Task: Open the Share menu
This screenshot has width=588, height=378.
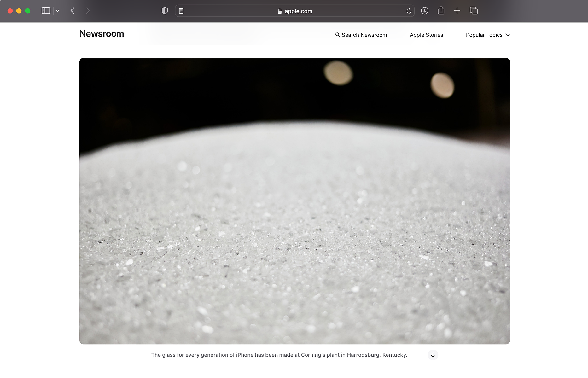Action: [441, 10]
